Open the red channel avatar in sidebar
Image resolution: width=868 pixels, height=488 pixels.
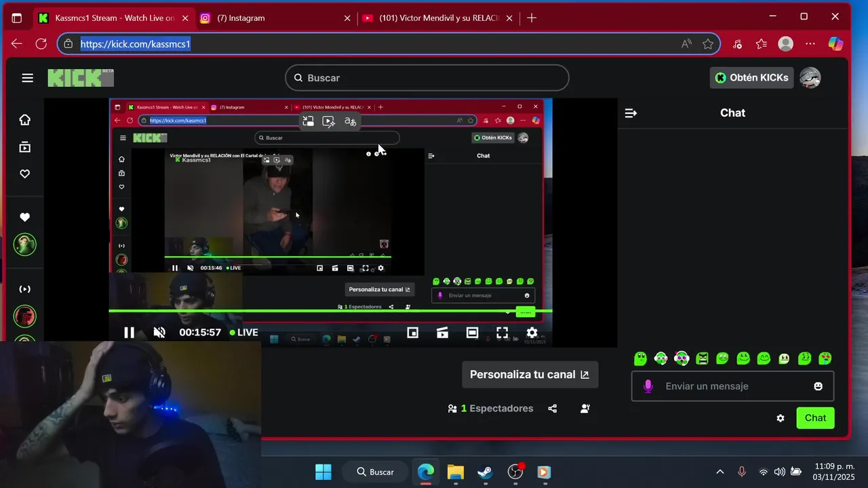click(25, 316)
